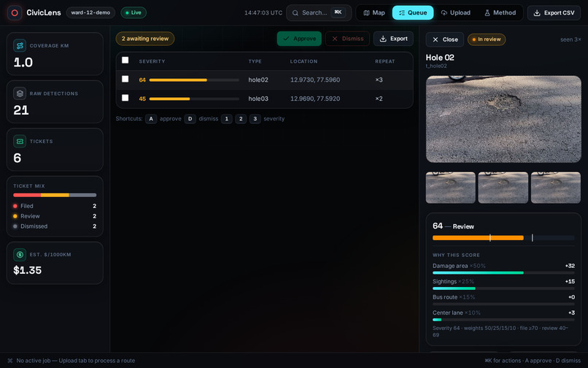Screen dimensions: 588x368
Task: Click the Severity column header
Action: tap(152, 61)
